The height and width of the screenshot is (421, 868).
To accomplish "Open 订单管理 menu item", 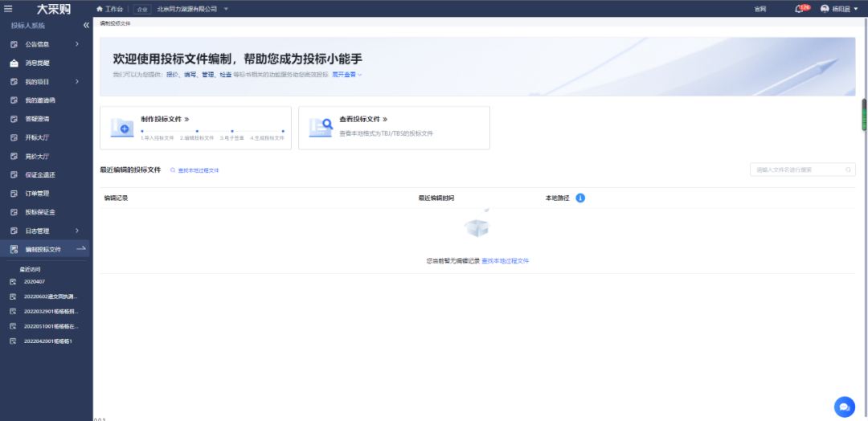I will pyautogui.click(x=37, y=194).
